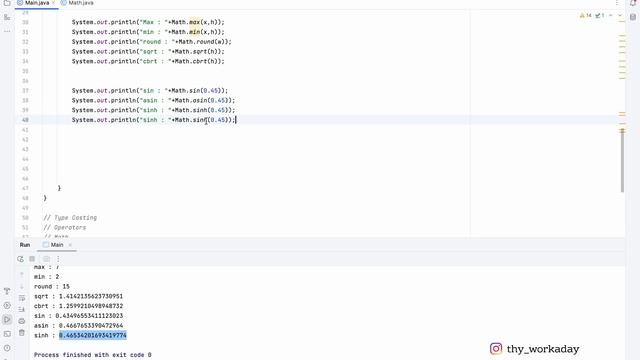Click the Math.round(a) println code line

152,42
